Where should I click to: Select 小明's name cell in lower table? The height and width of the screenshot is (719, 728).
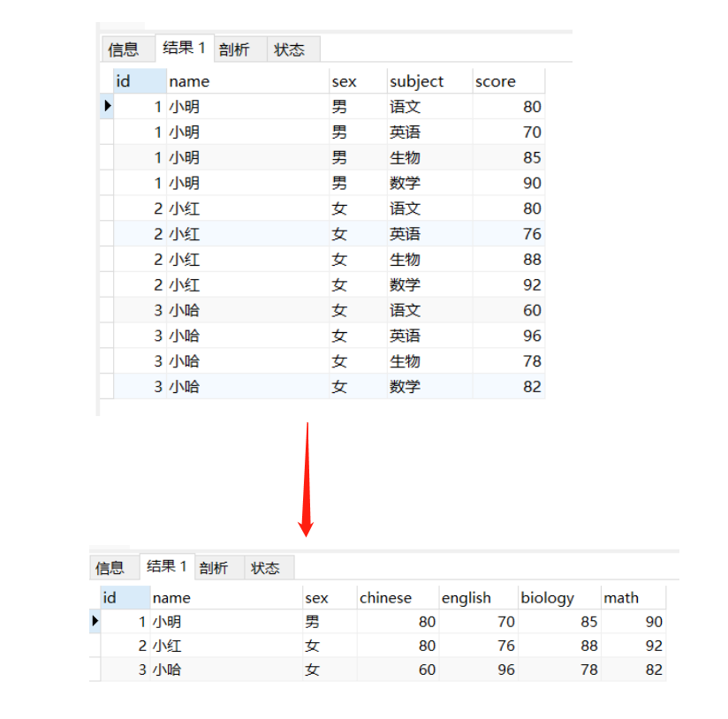226,622
